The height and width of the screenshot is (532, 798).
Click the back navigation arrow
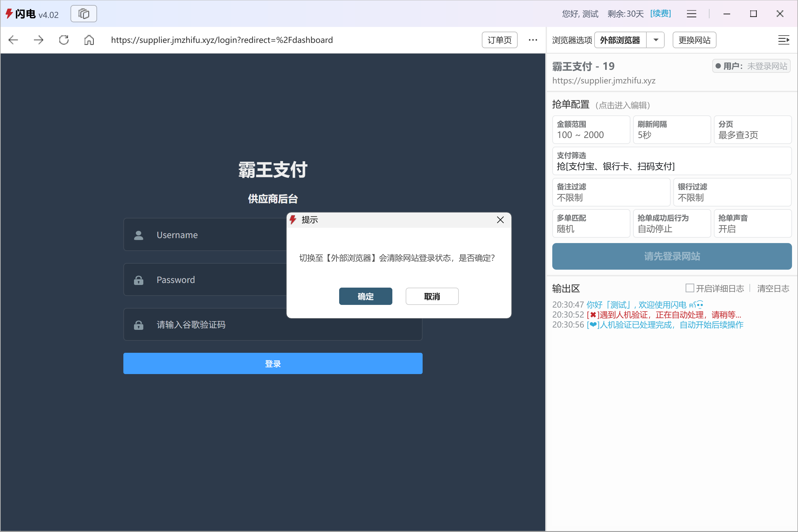tap(13, 40)
